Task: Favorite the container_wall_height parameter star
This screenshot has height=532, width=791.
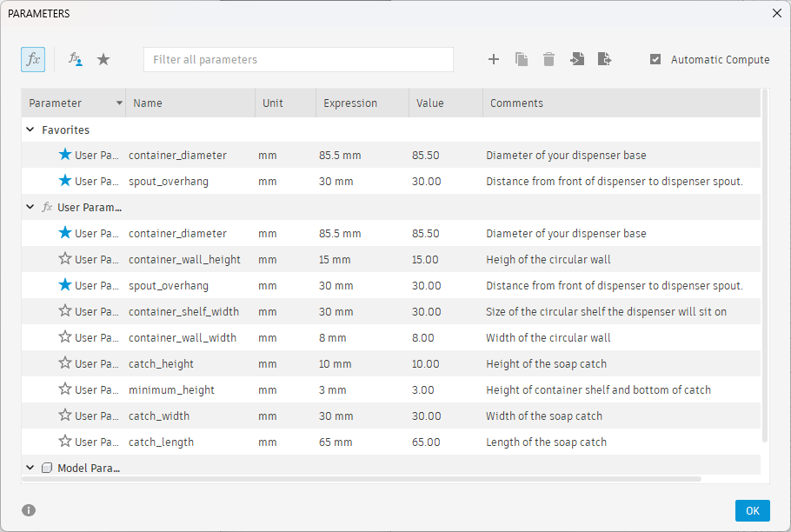Action: [64, 259]
